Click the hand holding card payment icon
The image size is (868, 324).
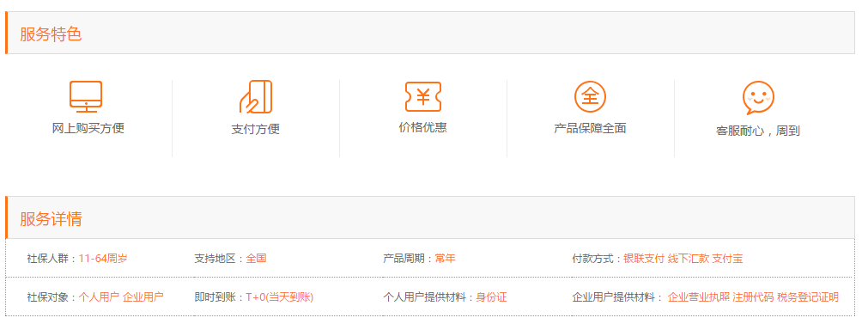[255, 97]
